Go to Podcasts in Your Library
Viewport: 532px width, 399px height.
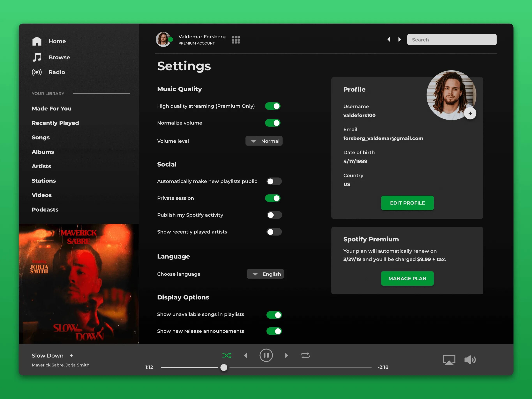click(x=45, y=209)
